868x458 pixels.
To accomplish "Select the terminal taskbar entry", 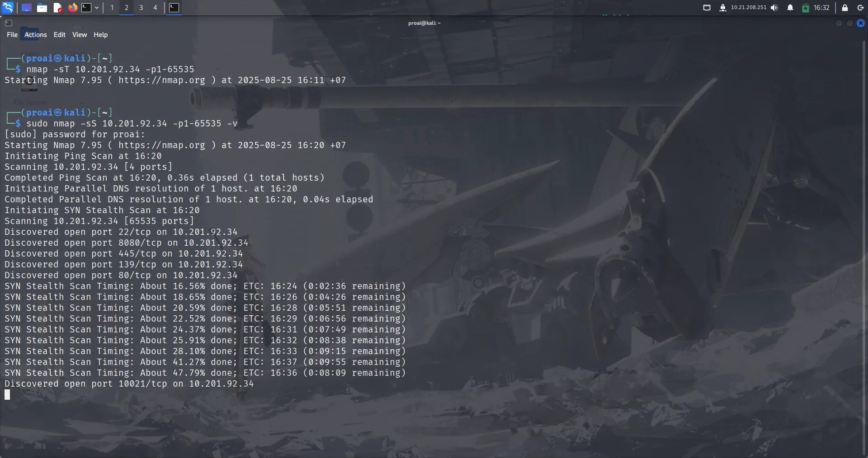I will (x=174, y=8).
